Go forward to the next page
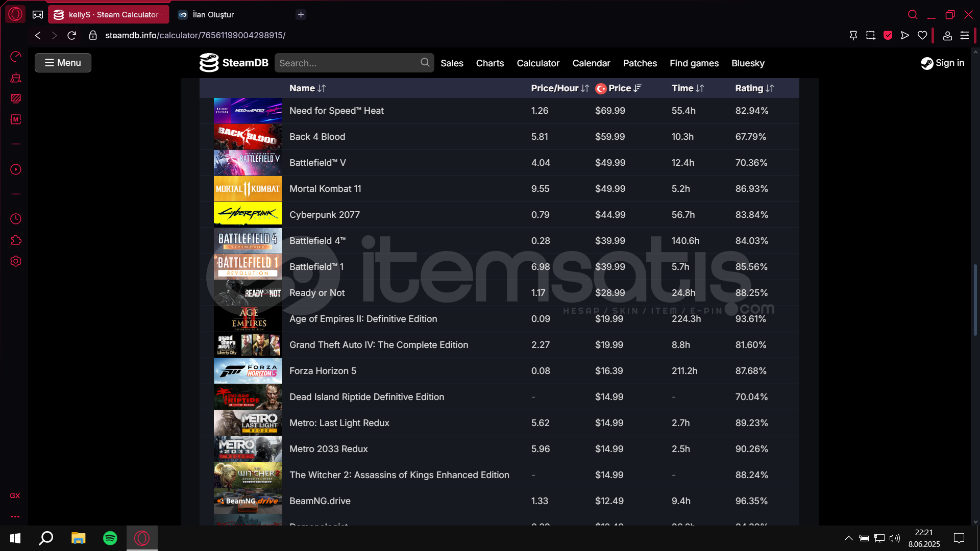The height and width of the screenshot is (551, 980). coord(55,35)
